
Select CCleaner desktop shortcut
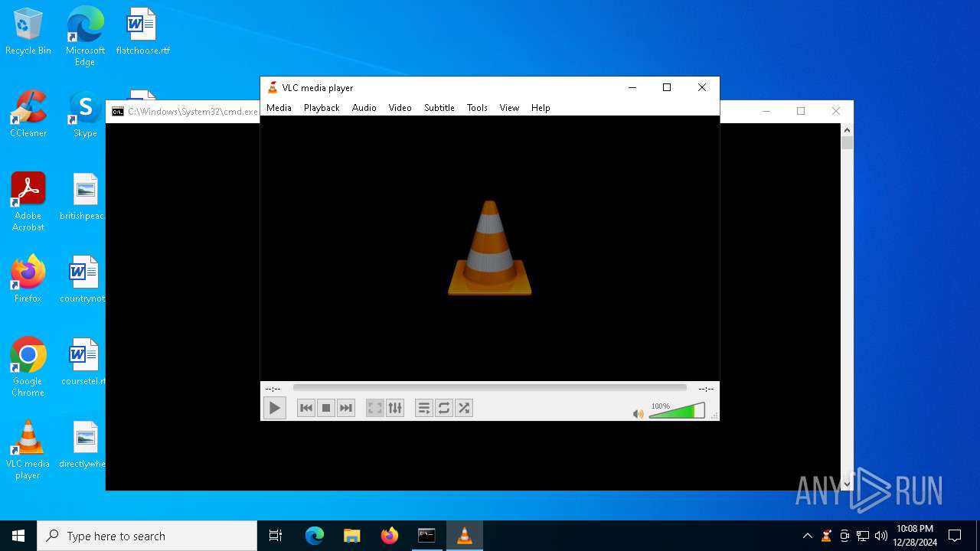(x=28, y=115)
